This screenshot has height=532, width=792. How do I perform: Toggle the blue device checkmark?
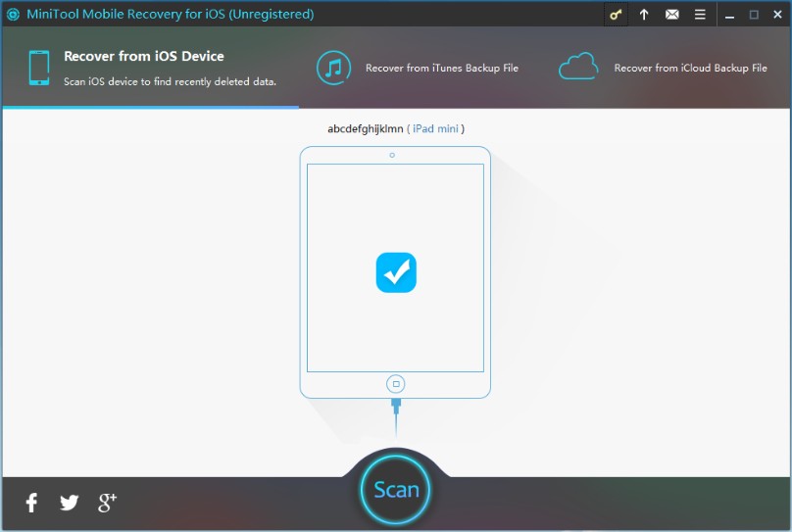pos(396,272)
